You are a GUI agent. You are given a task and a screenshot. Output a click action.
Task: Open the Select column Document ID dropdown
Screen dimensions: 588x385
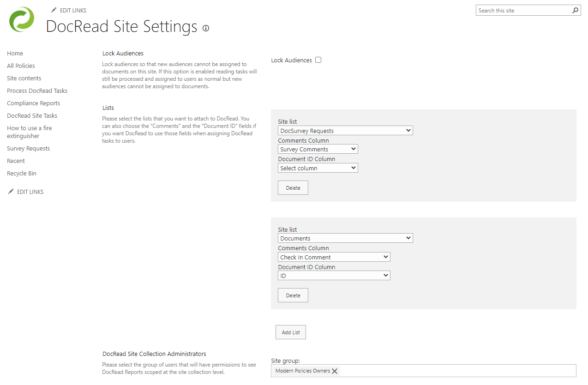tap(318, 168)
